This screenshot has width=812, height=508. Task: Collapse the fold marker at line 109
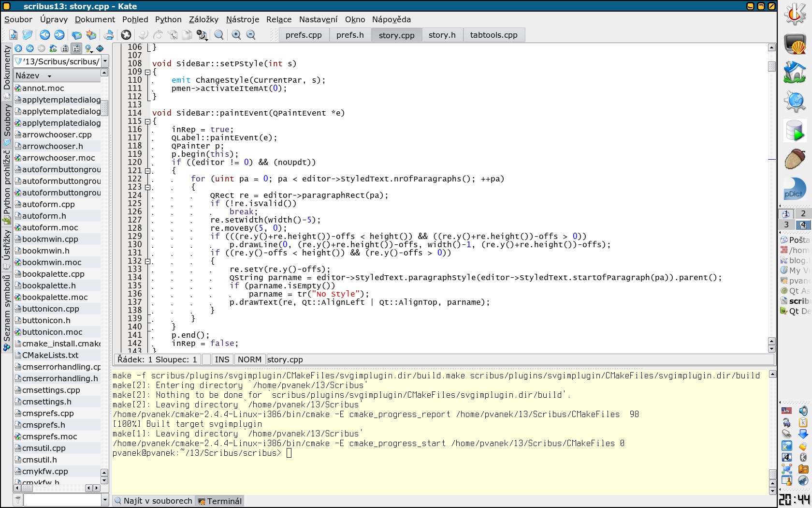coord(148,72)
